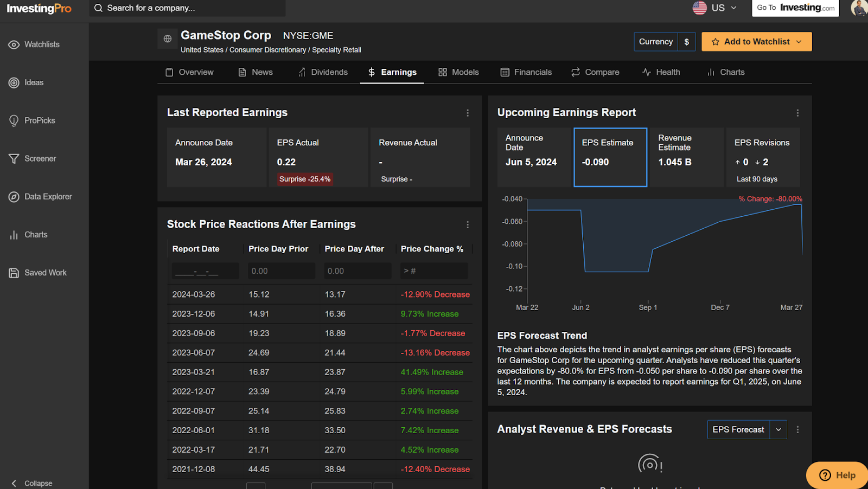Open the Help widget
Screen dimensions: 868x489
(837, 475)
